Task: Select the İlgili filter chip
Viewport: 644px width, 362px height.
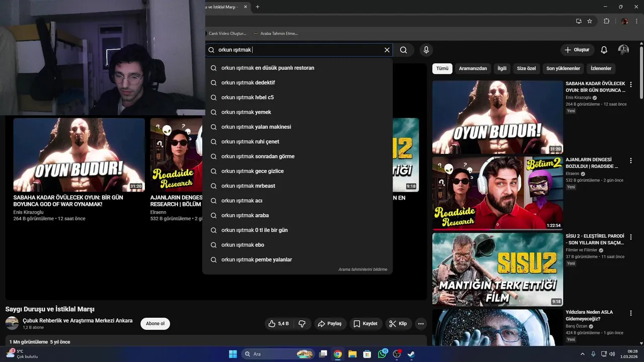Action: [502, 68]
